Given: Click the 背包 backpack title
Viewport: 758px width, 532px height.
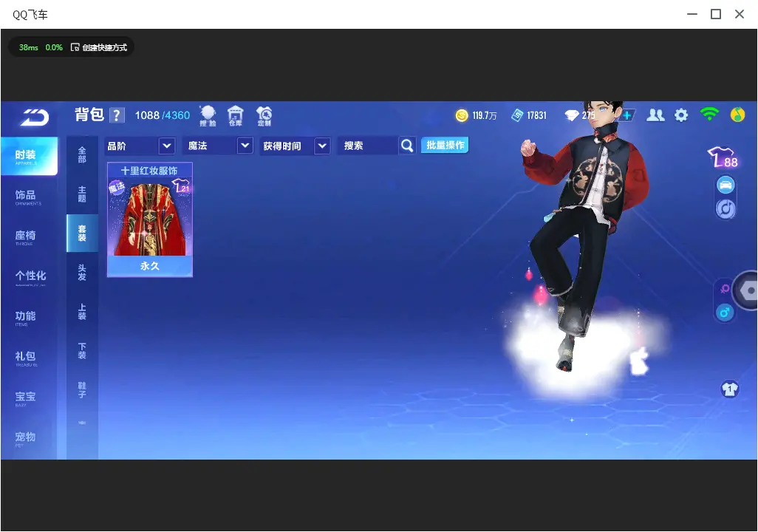Looking at the screenshot, I should [89, 115].
